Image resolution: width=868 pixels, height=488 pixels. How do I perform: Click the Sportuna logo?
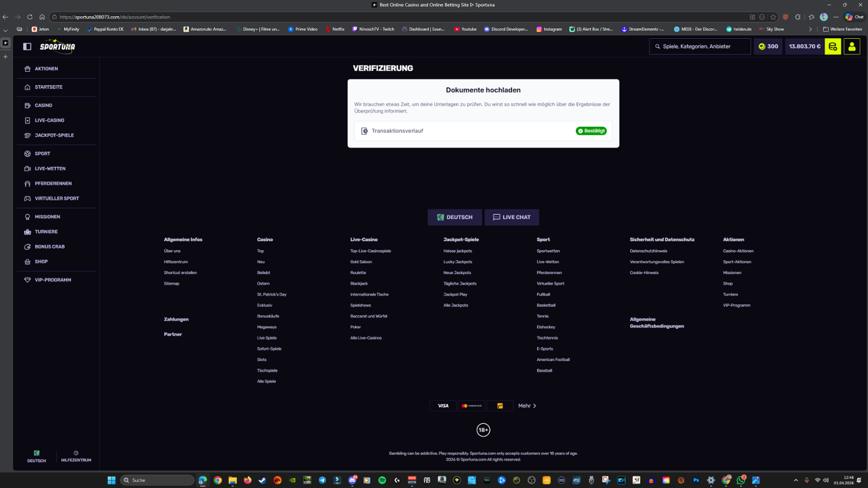(57, 46)
